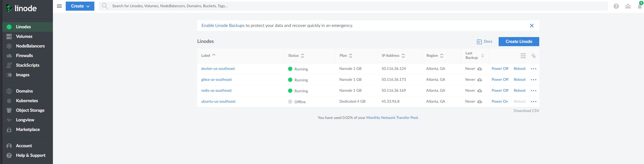This screenshot has height=164, width=644.
Task: Open the help question mark icon
Action: pyautogui.click(x=616, y=6)
